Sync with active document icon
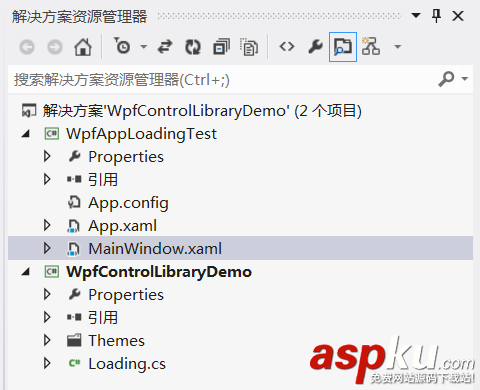This screenshot has width=480, height=390. [x=165, y=47]
